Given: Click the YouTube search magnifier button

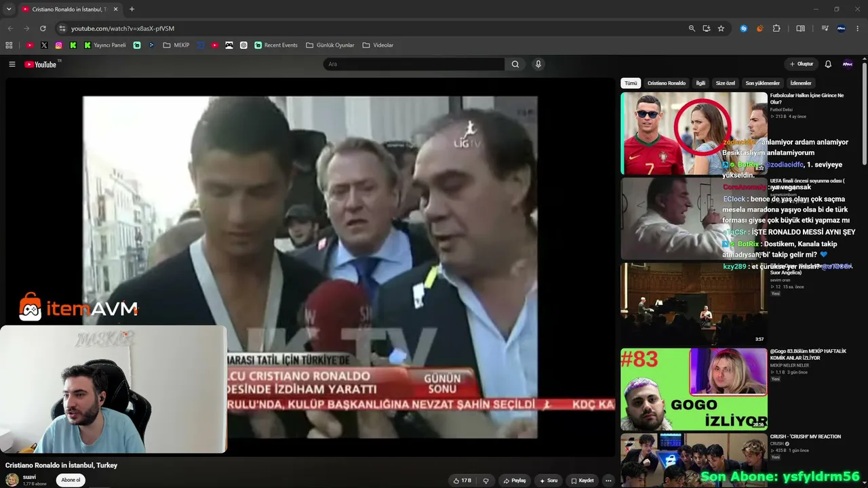Looking at the screenshot, I should click(515, 64).
